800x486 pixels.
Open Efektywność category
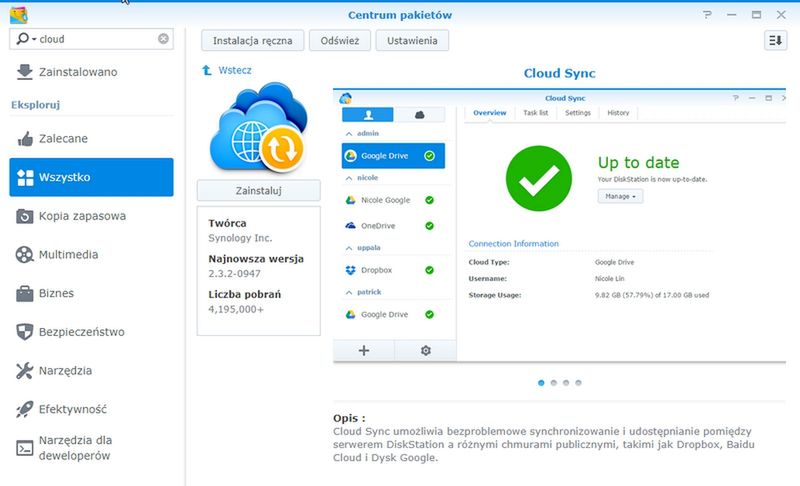[x=91, y=409]
